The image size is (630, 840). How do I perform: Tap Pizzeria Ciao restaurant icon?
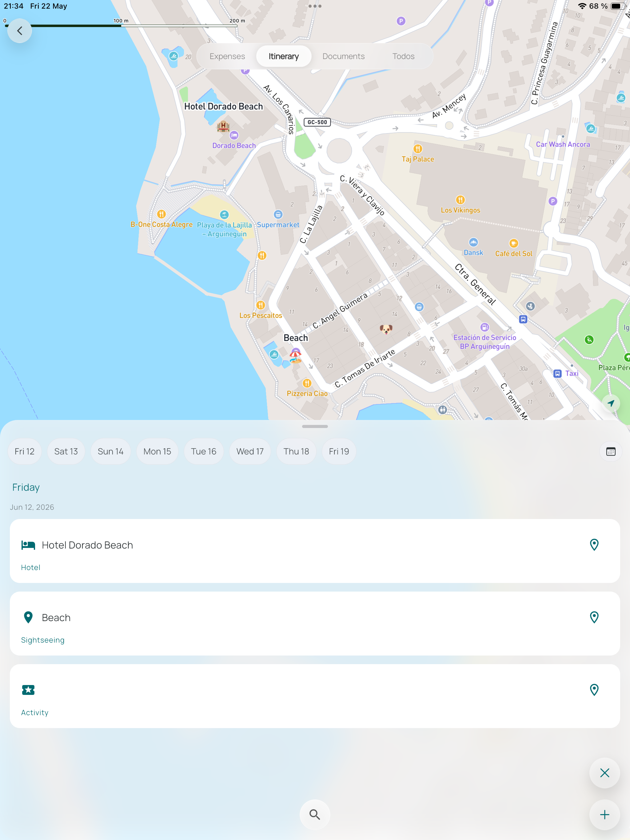(307, 383)
